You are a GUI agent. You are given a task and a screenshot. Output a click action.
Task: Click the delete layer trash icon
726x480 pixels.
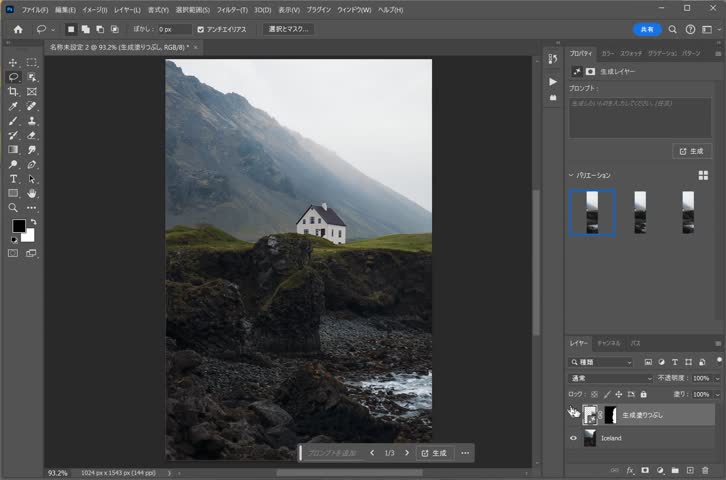pyautogui.click(x=706, y=469)
